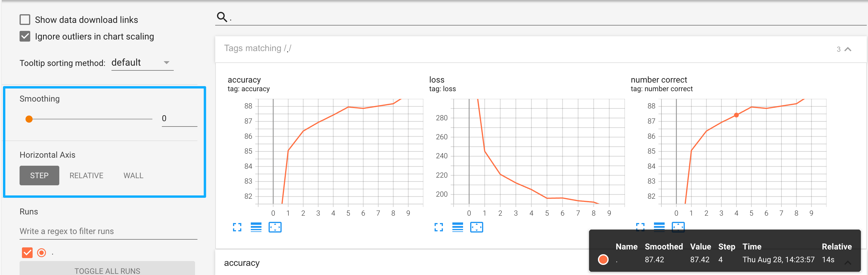Click the 'tag: accuracy' label
Screen dimensions: 868x275
pyautogui.click(x=248, y=89)
